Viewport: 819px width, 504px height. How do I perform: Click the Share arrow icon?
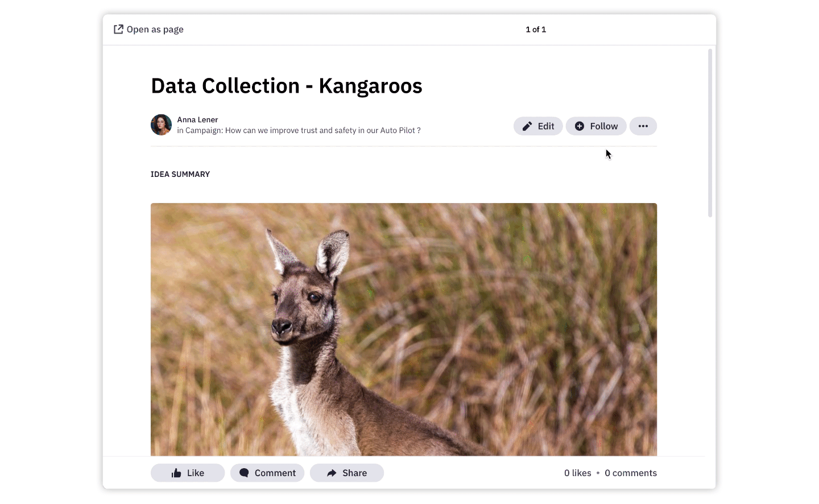pyautogui.click(x=332, y=473)
